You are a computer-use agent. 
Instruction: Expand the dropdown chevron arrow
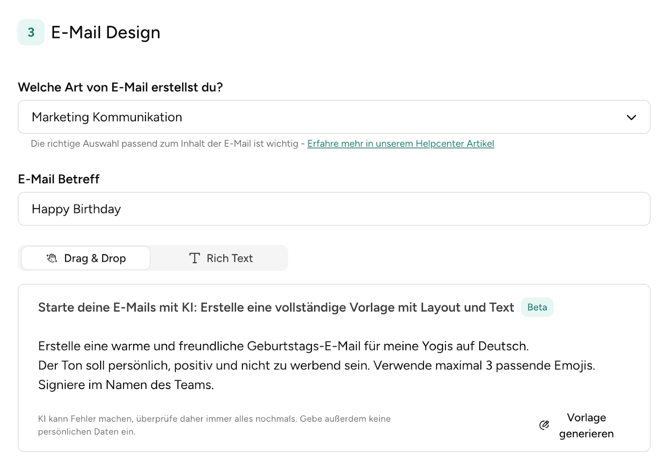[x=631, y=117]
